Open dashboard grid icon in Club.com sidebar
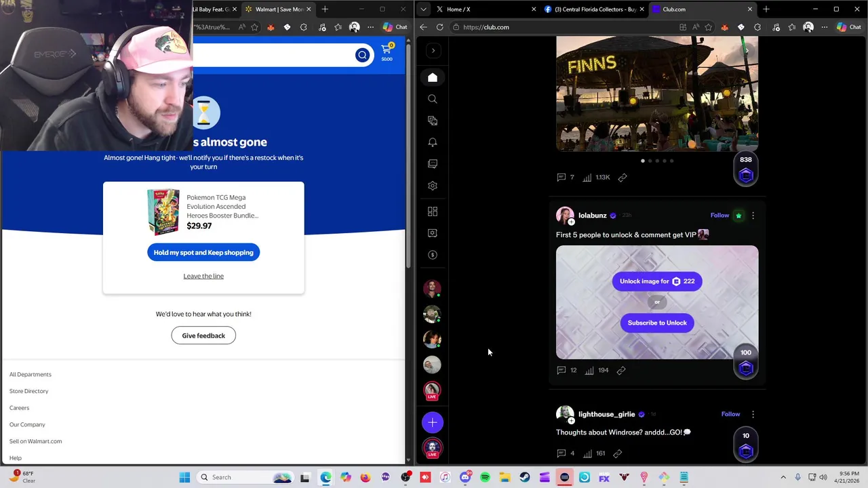This screenshot has height=488, width=868. coord(433,211)
